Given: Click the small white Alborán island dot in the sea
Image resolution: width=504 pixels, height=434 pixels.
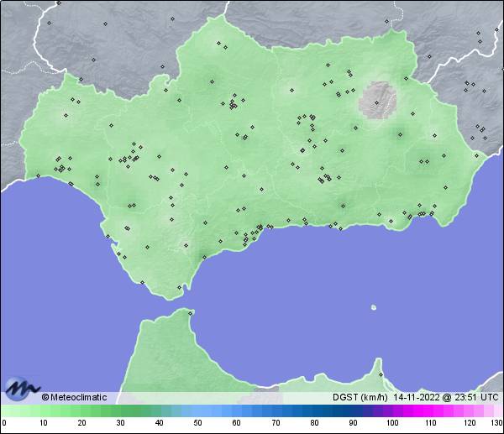Looking at the screenshot, I should (x=374, y=307).
